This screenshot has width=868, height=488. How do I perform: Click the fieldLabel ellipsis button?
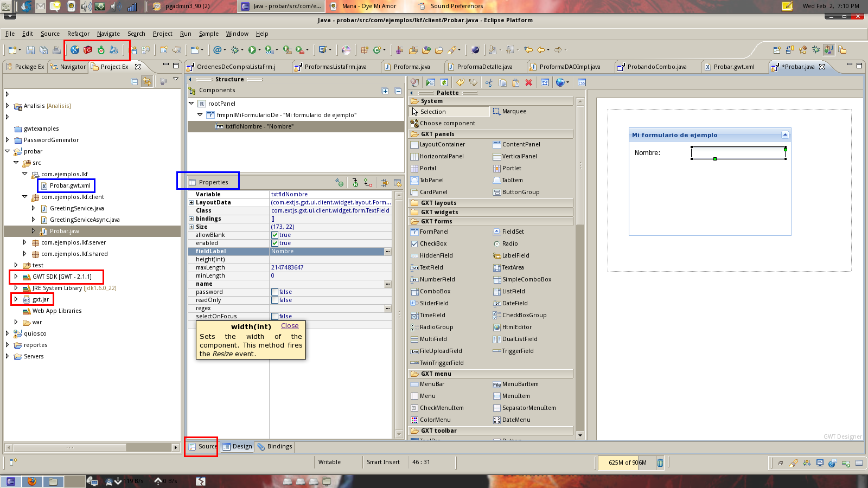coord(388,251)
